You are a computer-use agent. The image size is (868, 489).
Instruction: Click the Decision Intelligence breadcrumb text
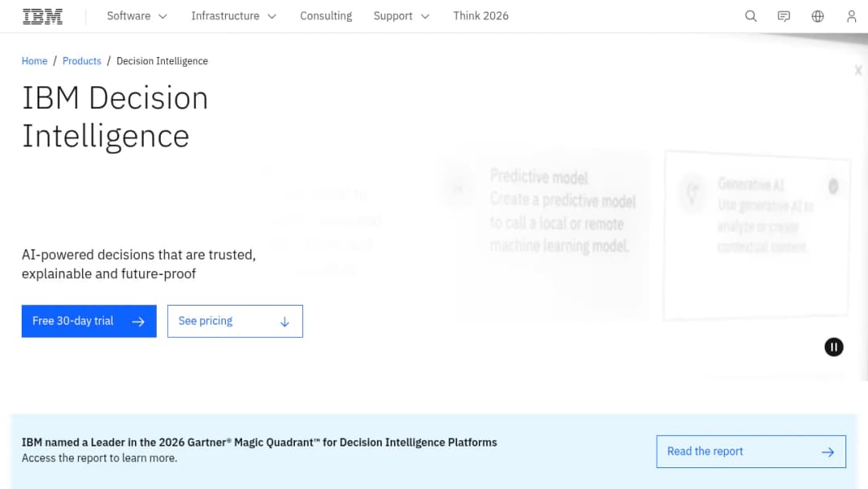(x=162, y=61)
